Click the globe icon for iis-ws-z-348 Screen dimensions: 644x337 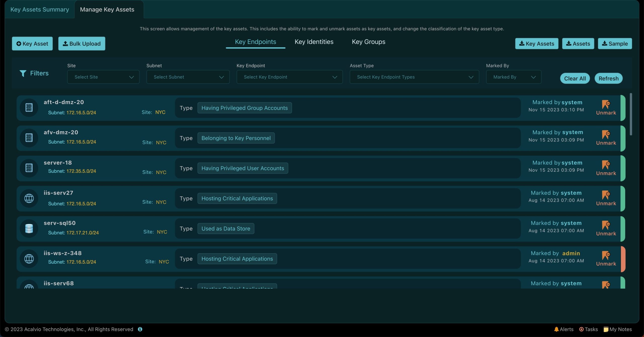[29, 259]
